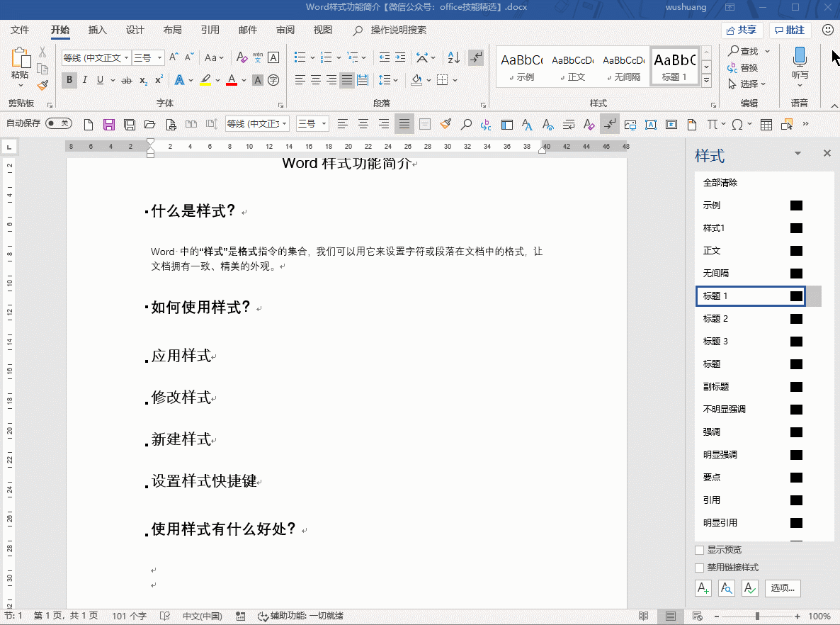840x625 pixels.
Task: Click the 查找 button
Action: (x=743, y=52)
